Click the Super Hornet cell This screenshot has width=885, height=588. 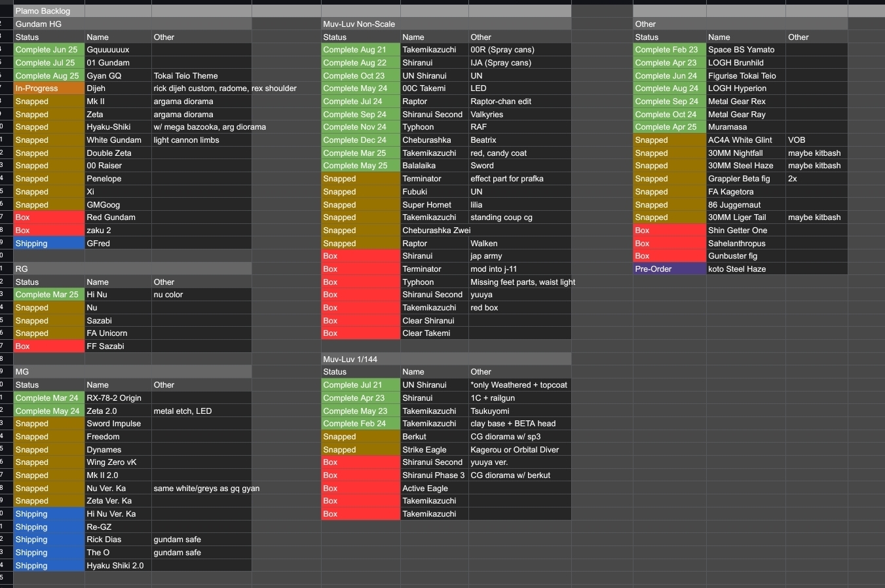434,205
